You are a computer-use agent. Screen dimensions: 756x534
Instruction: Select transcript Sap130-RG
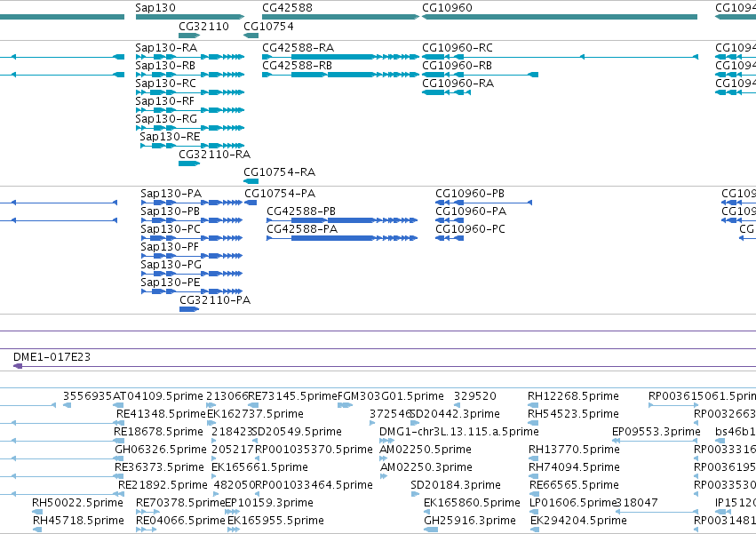pyautogui.click(x=190, y=128)
